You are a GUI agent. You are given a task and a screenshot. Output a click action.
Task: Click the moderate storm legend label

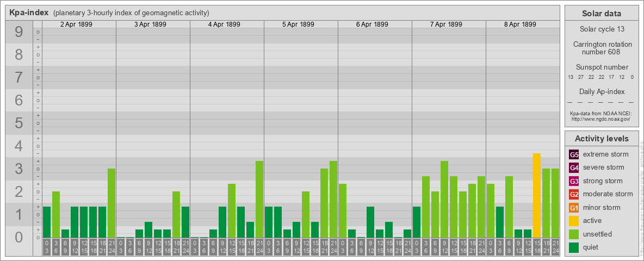pos(608,194)
